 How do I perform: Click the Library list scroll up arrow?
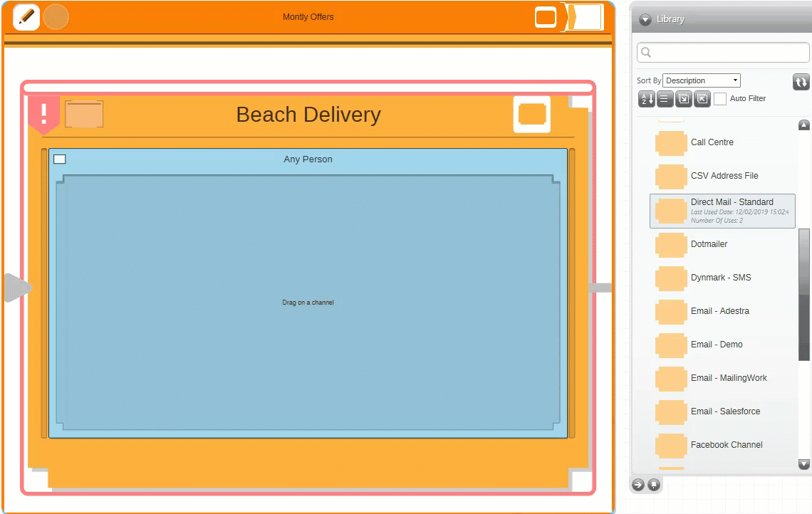point(803,125)
